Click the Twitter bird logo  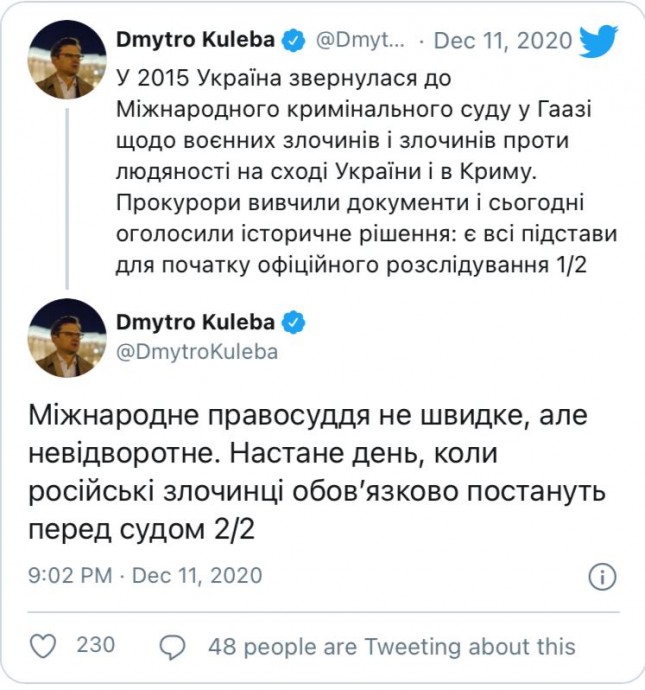tap(598, 42)
